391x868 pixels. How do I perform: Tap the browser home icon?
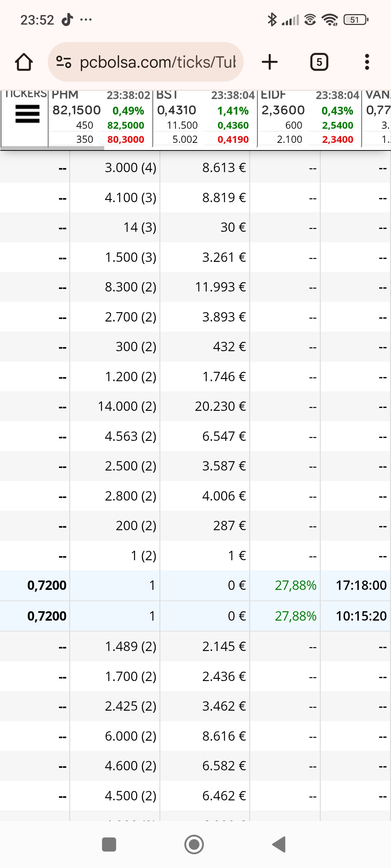(x=24, y=62)
